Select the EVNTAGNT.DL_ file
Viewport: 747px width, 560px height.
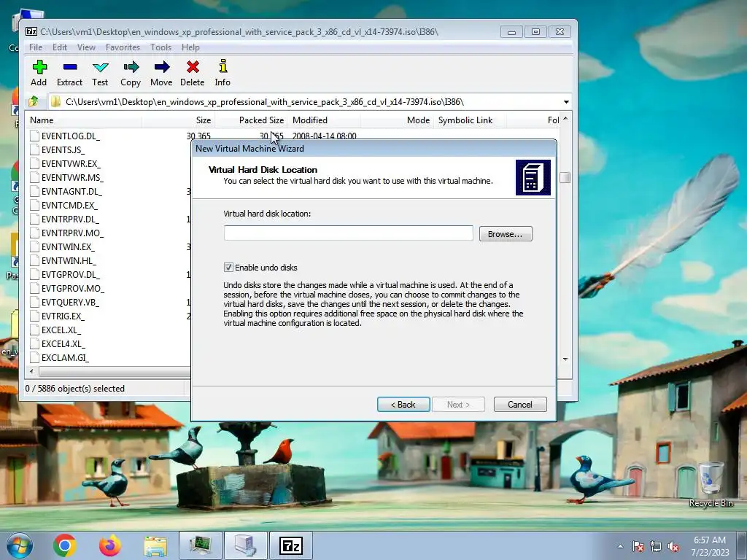click(x=71, y=191)
